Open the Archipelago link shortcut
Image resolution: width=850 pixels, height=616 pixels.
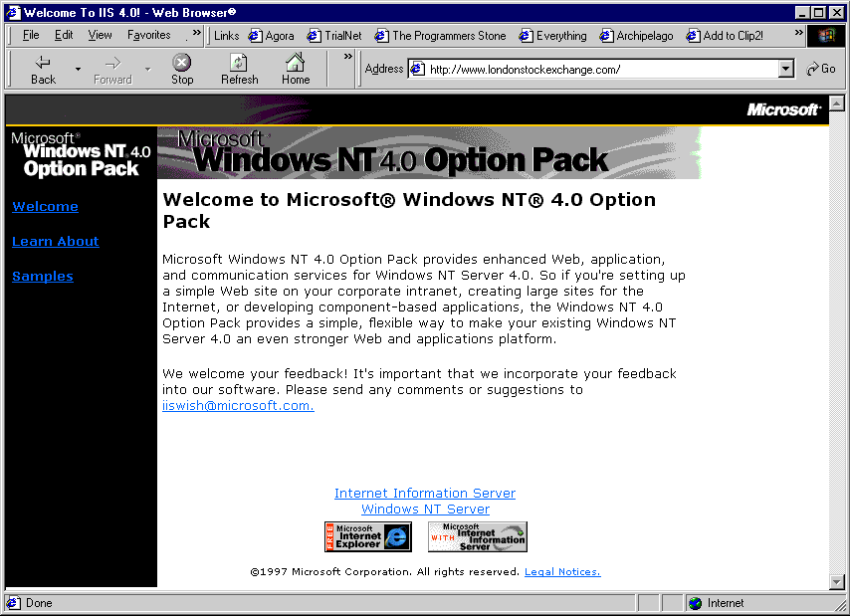636,36
